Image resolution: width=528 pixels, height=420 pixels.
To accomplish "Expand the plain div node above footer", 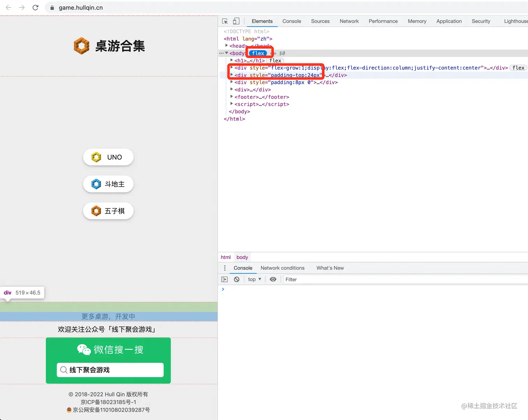I will coord(232,90).
